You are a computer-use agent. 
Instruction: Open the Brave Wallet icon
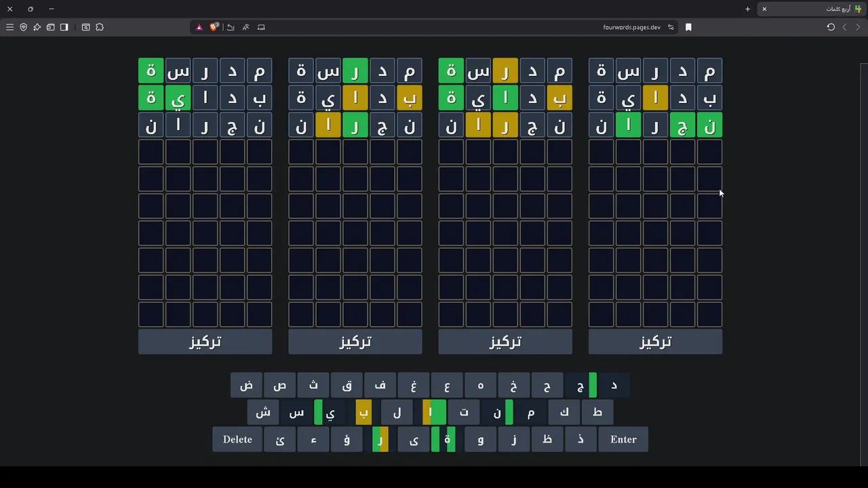point(50,27)
